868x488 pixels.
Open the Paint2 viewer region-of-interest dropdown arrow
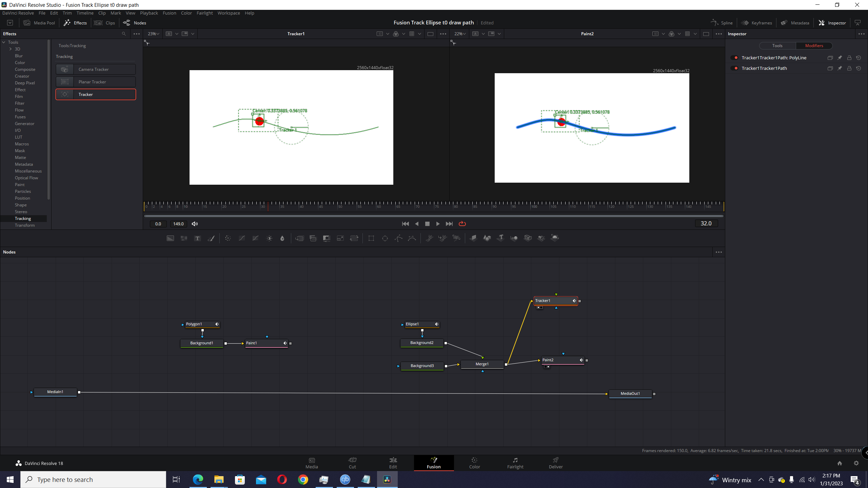(x=663, y=34)
